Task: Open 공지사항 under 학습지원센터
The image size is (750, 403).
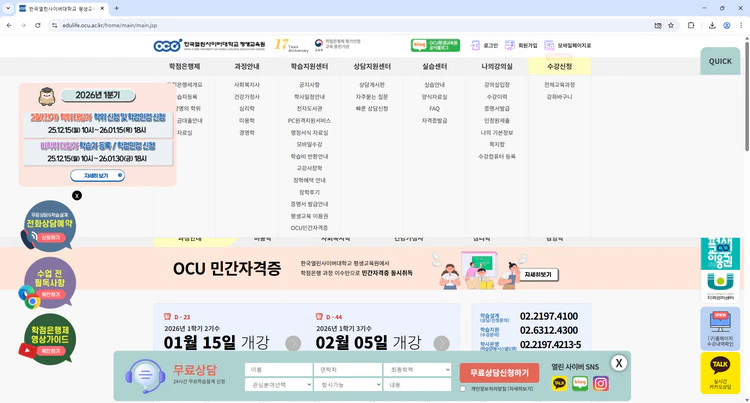Action: pyautogui.click(x=309, y=85)
